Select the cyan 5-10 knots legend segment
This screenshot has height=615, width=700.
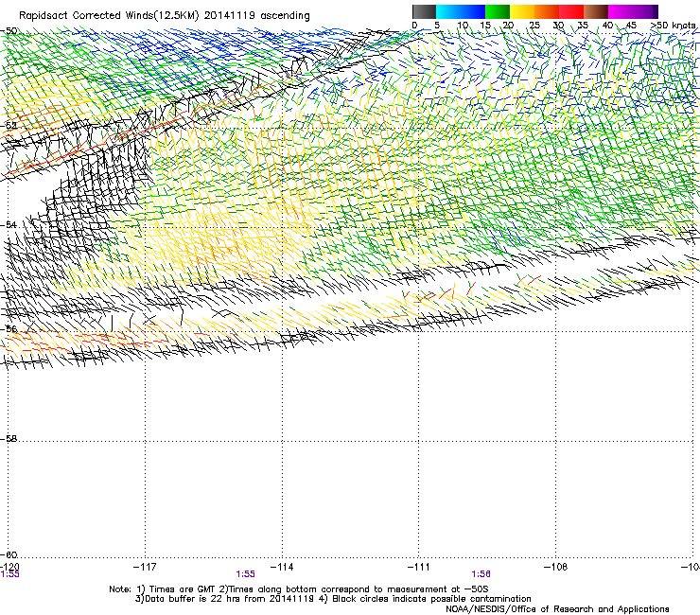(x=448, y=11)
